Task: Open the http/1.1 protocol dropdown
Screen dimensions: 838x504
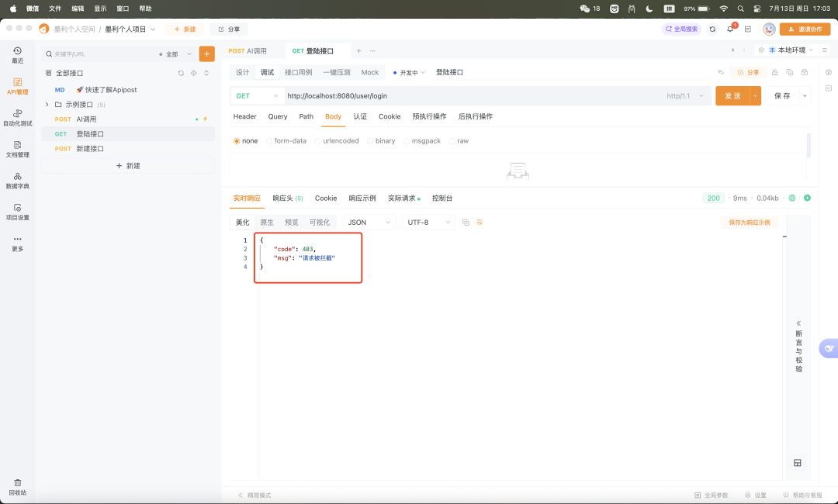Action: [x=685, y=96]
